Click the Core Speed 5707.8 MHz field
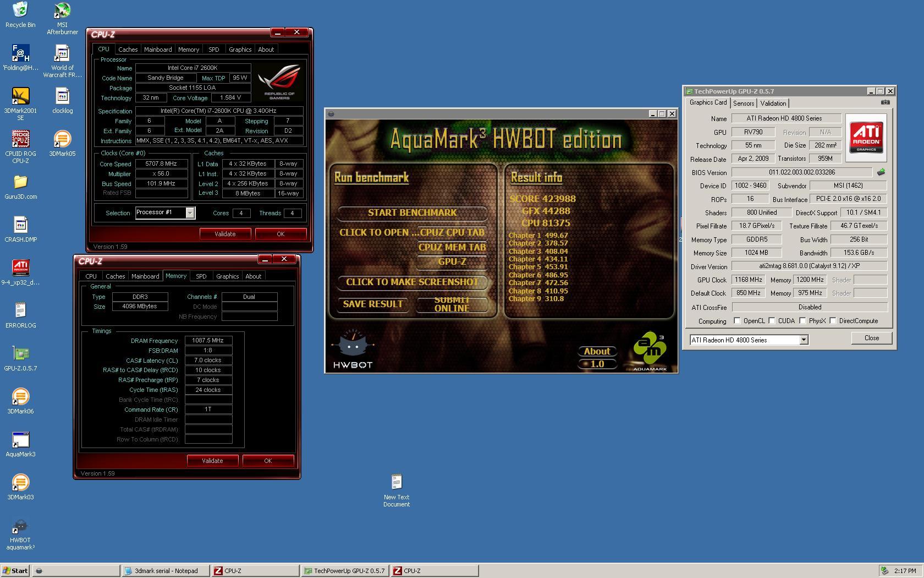The height and width of the screenshot is (578, 924). tap(161, 164)
